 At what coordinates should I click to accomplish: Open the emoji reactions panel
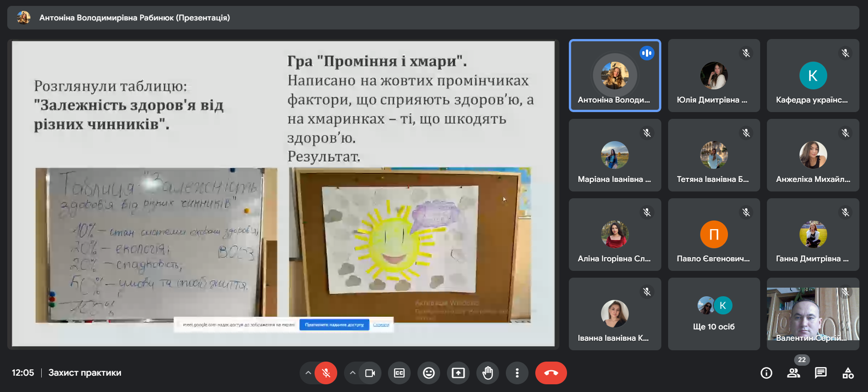coord(429,373)
